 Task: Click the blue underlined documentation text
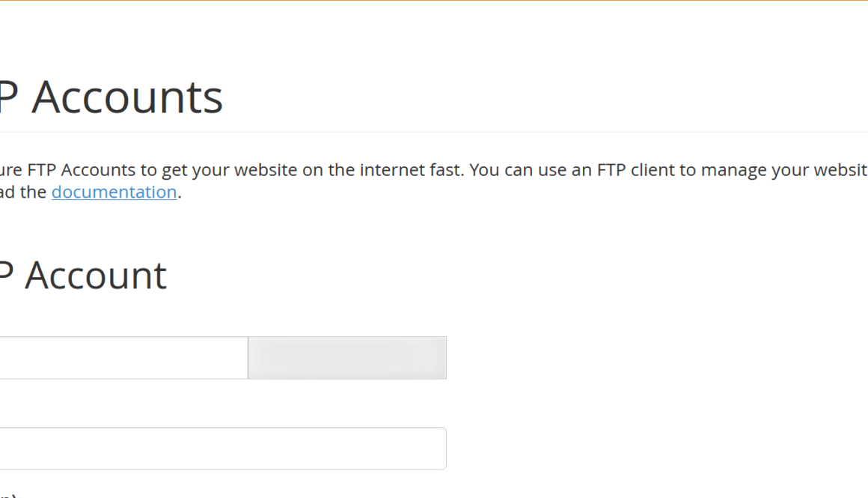(114, 192)
